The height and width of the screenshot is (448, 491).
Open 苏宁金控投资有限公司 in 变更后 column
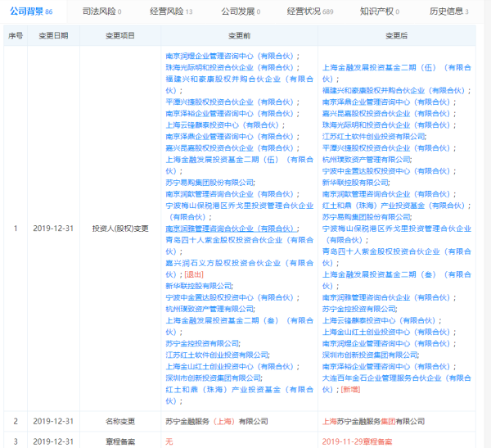(359, 309)
